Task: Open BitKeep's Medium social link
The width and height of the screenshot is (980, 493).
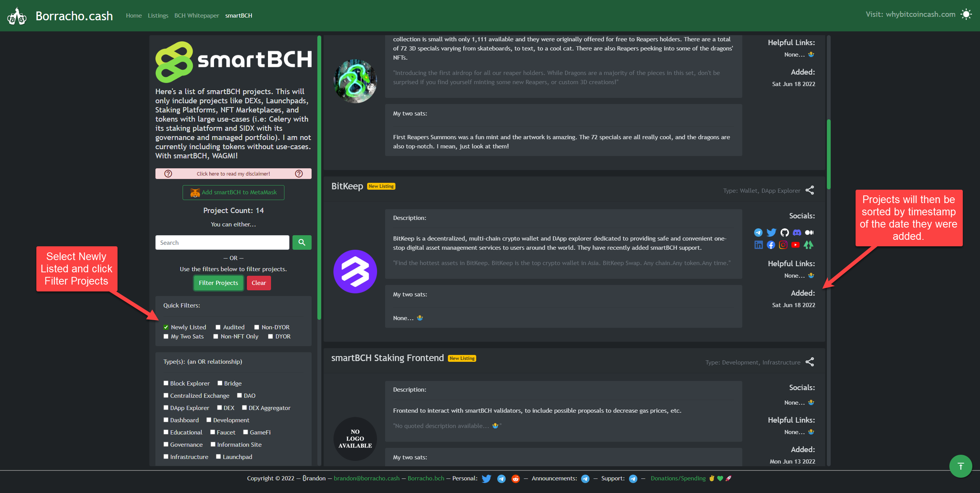Action: pos(809,233)
